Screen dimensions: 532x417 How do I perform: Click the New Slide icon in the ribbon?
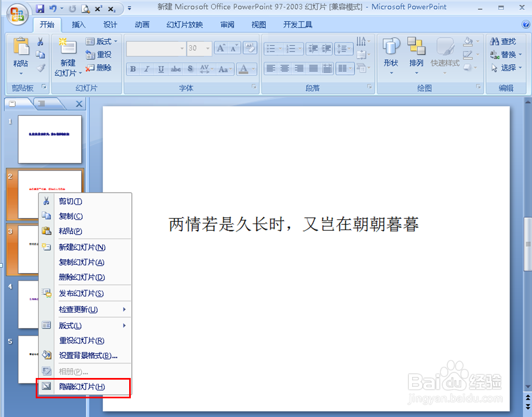(x=68, y=47)
